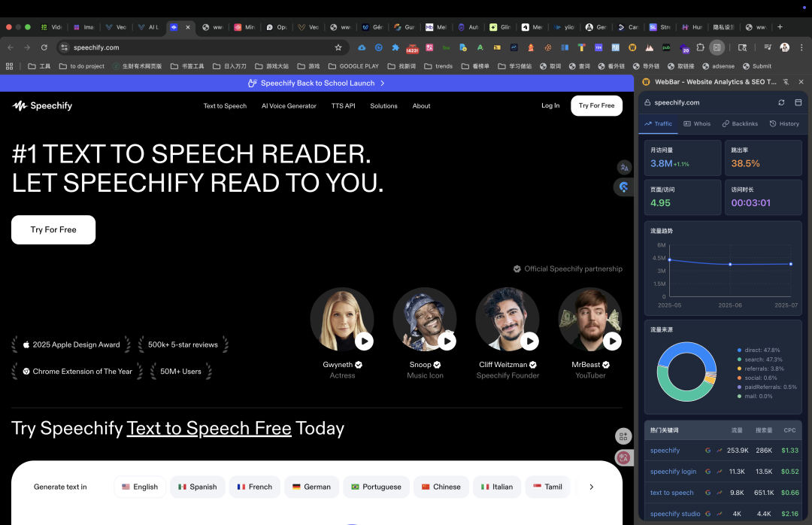Reload the speechify.com page
812x525 pixels.
(x=44, y=47)
